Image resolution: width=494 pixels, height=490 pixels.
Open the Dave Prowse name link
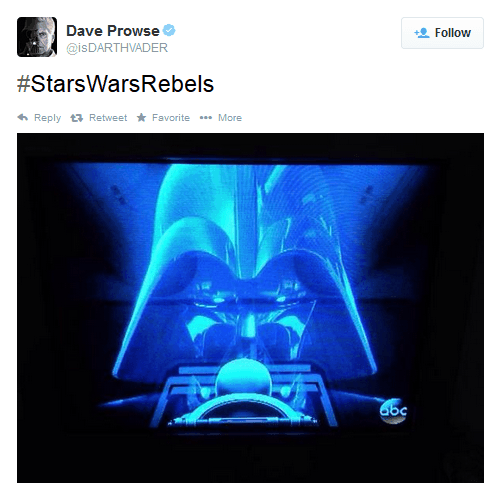(113, 31)
